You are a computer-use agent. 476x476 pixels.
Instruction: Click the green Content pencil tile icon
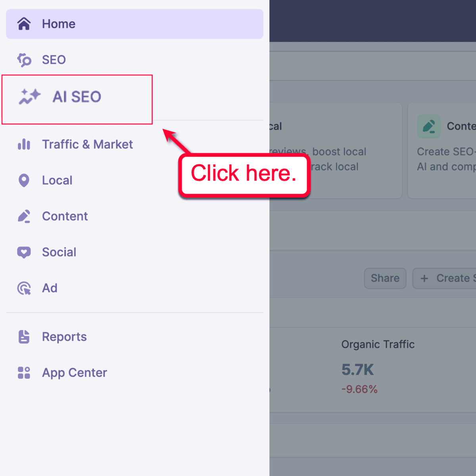tap(428, 127)
